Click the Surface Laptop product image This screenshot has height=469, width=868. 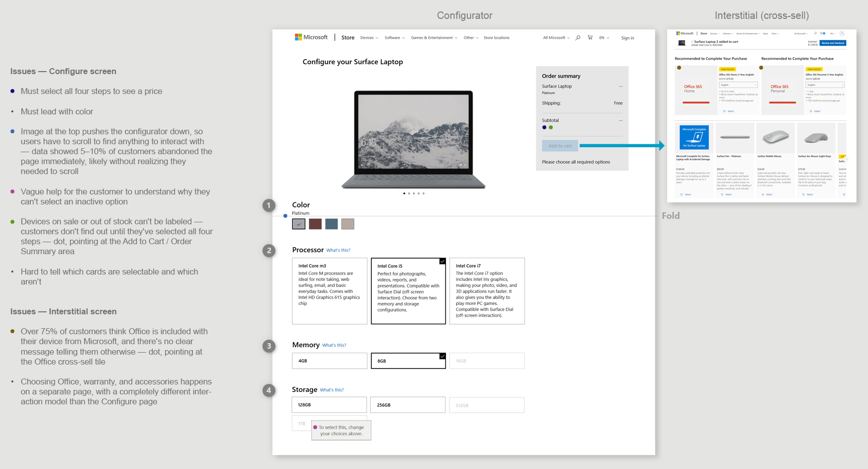[414, 139]
